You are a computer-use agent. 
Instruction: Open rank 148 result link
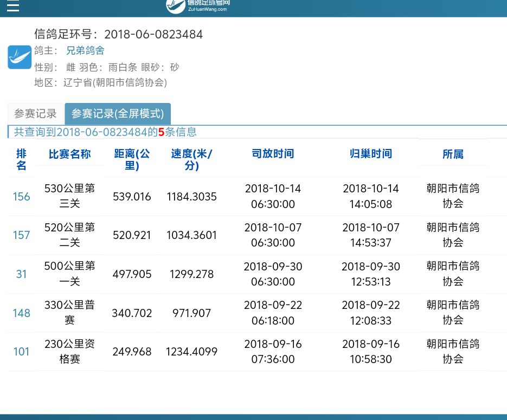(21, 313)
